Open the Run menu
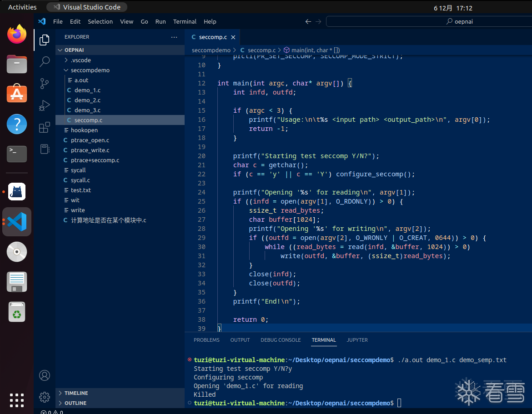This screenshot has width=532, height=414. [161, 21]
